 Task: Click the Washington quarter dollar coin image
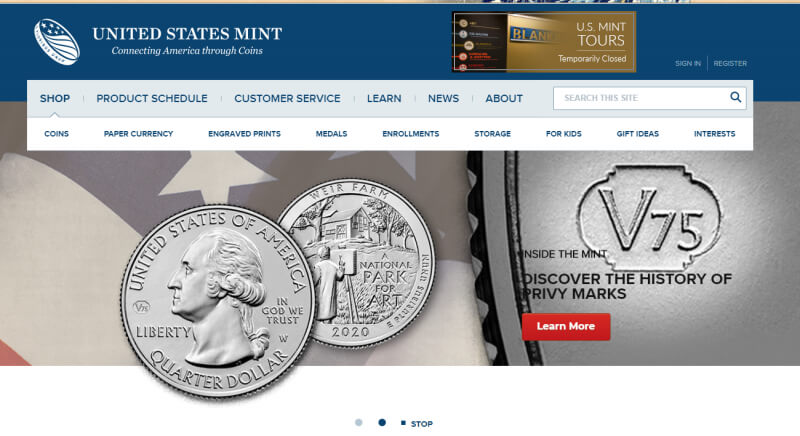[x=218, y=302]
